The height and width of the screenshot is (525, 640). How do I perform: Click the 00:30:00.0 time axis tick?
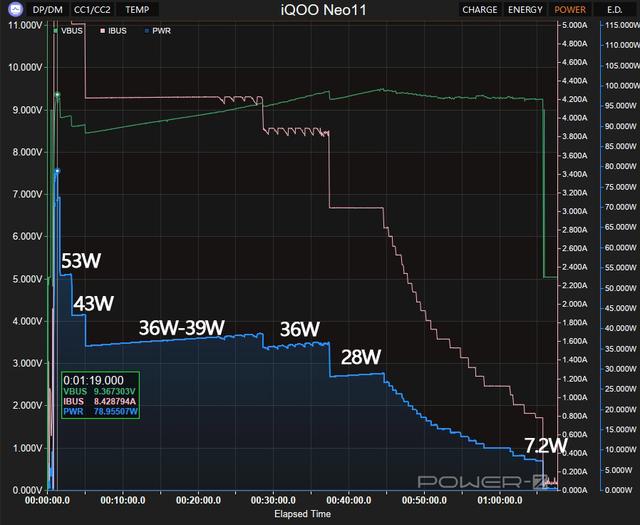coord(273,500)
